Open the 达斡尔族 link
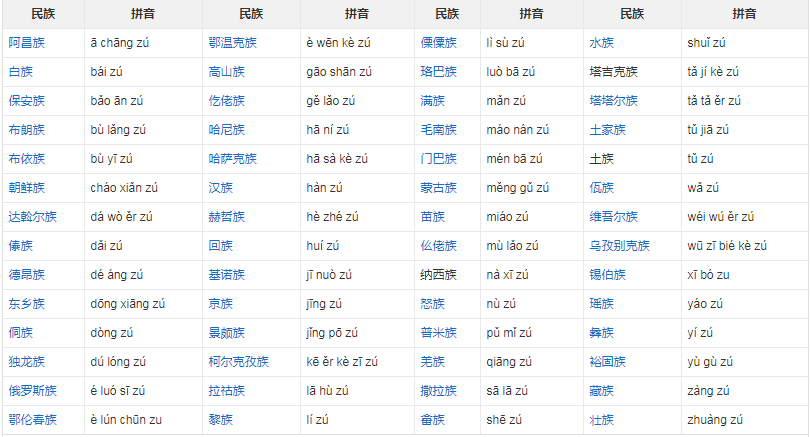 coord(33,216)
